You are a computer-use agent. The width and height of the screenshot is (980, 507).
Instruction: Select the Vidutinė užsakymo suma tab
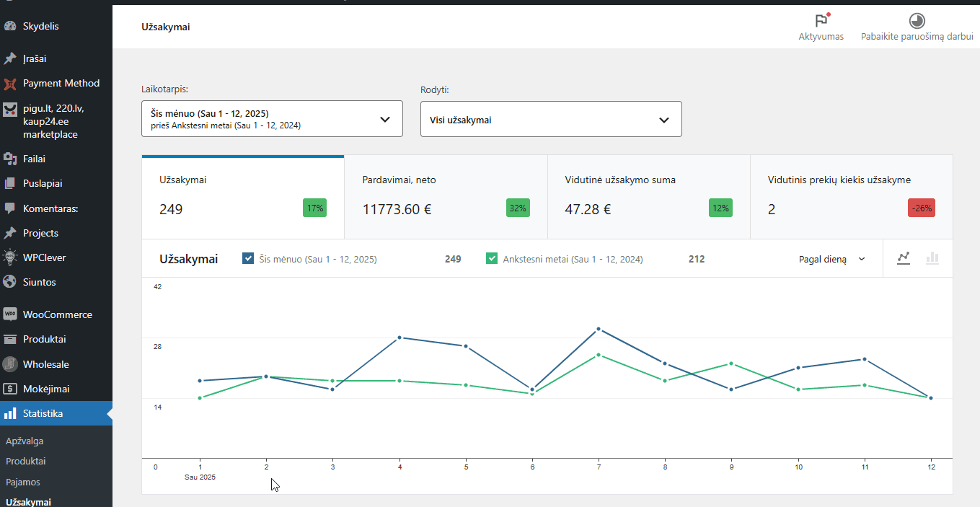click(x=648, y=196)
